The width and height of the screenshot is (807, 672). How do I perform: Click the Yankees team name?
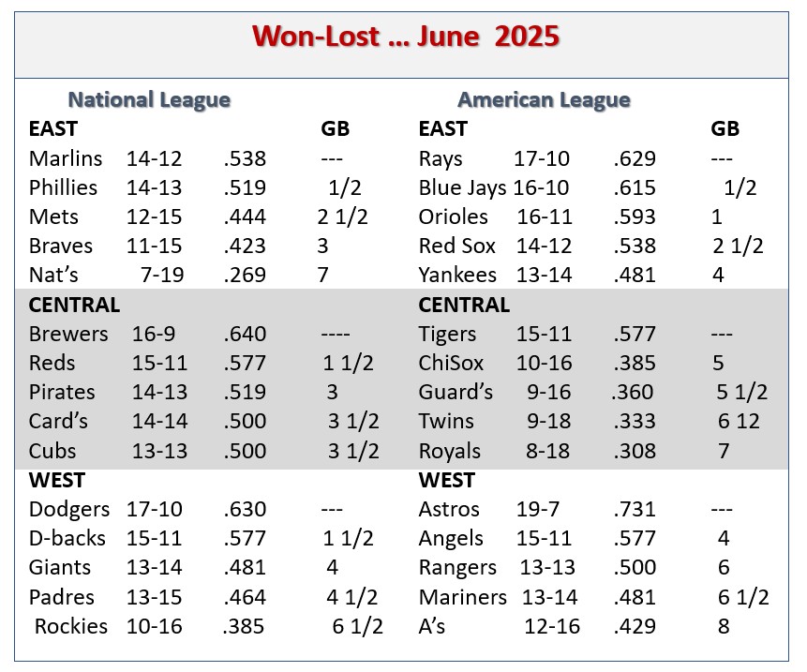(x=457, y=276)
